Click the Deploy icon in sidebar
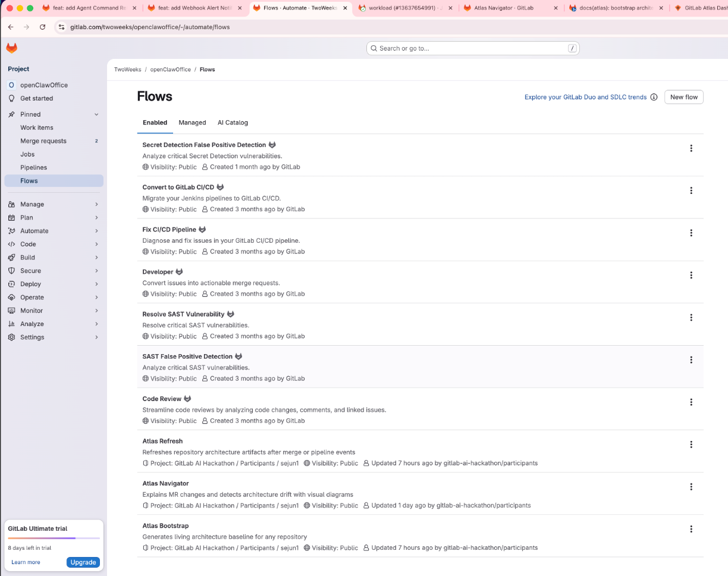Image resolution: width=728 pixels, height=576 pixels. (x=11, y=284)
